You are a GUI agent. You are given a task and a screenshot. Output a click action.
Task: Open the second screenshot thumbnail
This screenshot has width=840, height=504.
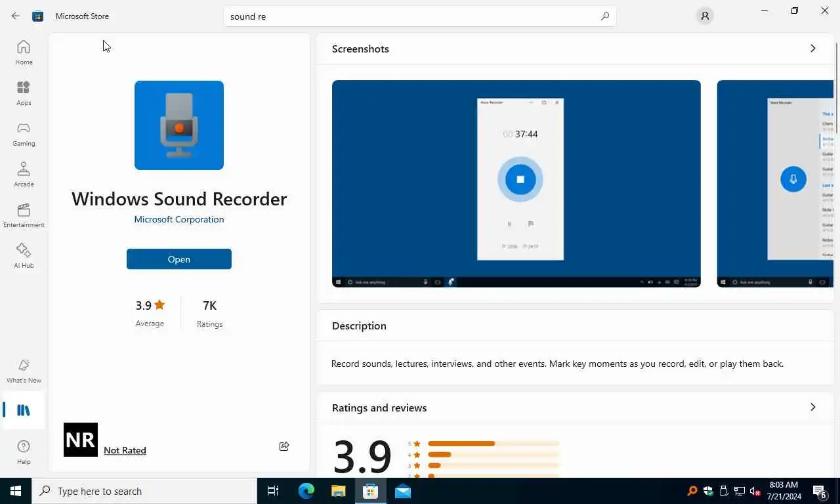[775, 184]
